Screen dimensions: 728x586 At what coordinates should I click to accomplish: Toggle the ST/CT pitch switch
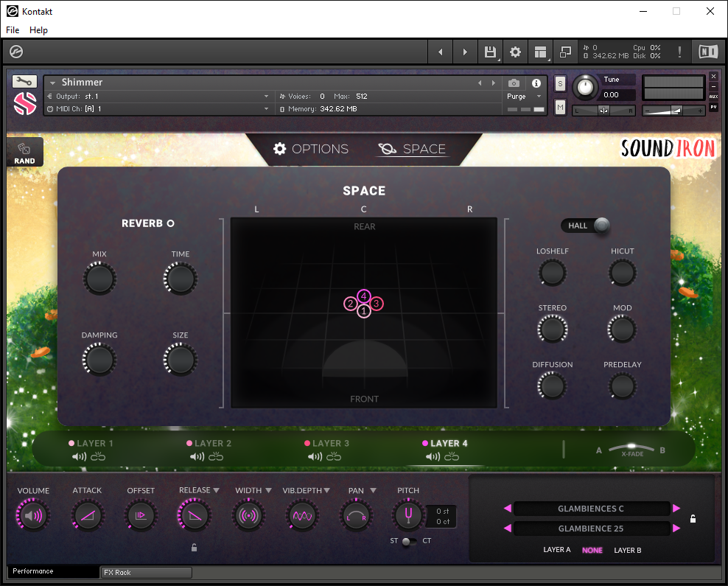coord(409,542)
